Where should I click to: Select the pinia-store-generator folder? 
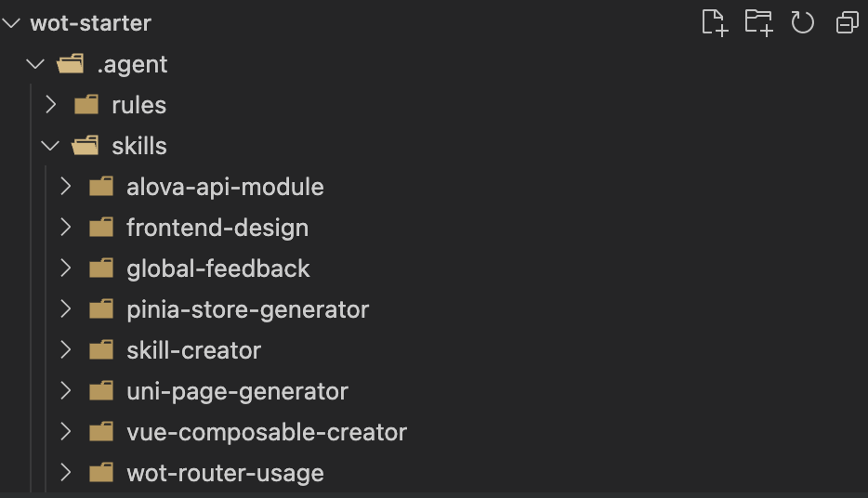(x=247, y=309)
